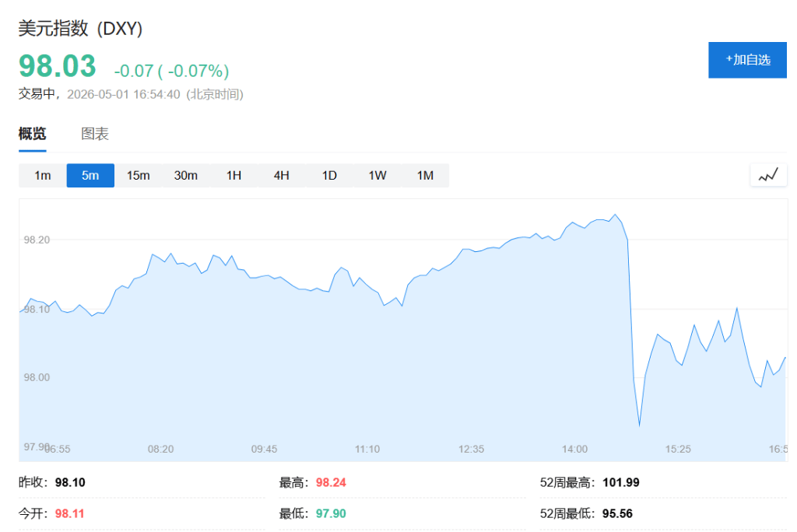Open the 图表 tab

pos(94,134)
